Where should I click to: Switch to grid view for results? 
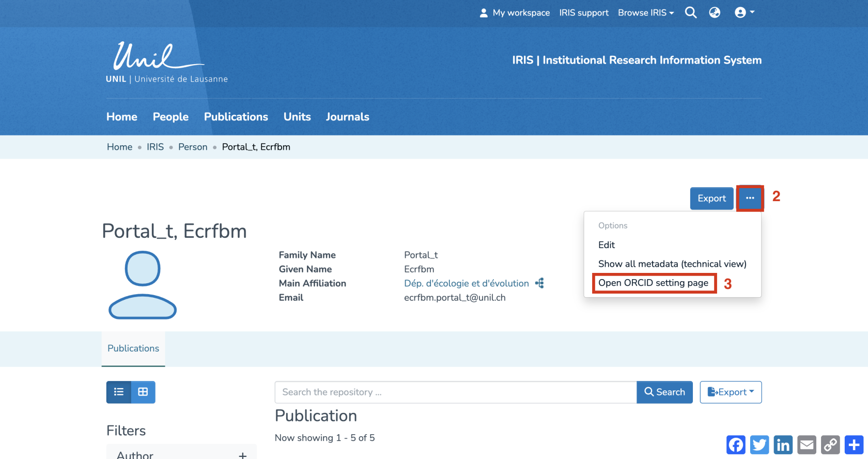pyautogui.click(x=143, y=392)
